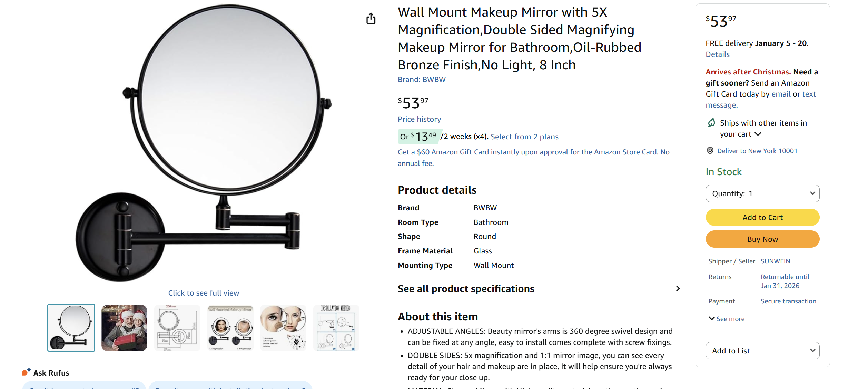Click the Ask Rufus sparkle icon
Screen dimensions: 868x389
(27, 372)
